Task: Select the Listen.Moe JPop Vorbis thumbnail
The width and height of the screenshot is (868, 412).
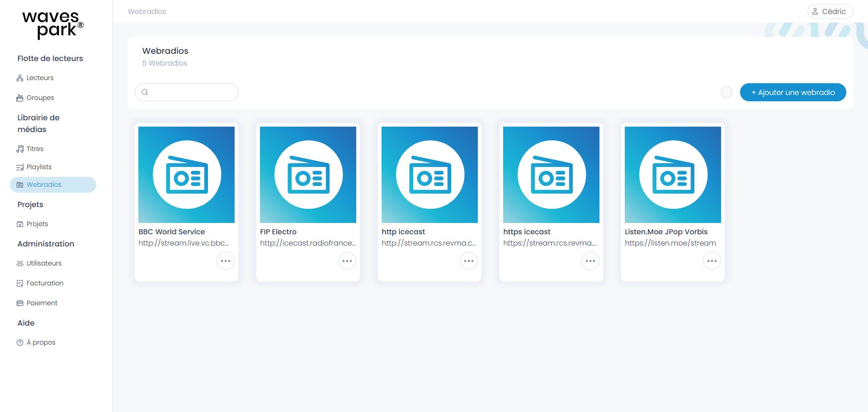Action: pyautogui.click(x=673, y=175)
